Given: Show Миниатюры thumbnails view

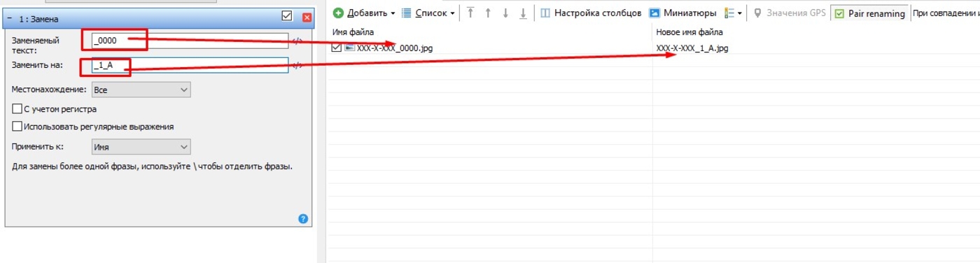Looking at the screenshot, I should pos(682,13).
